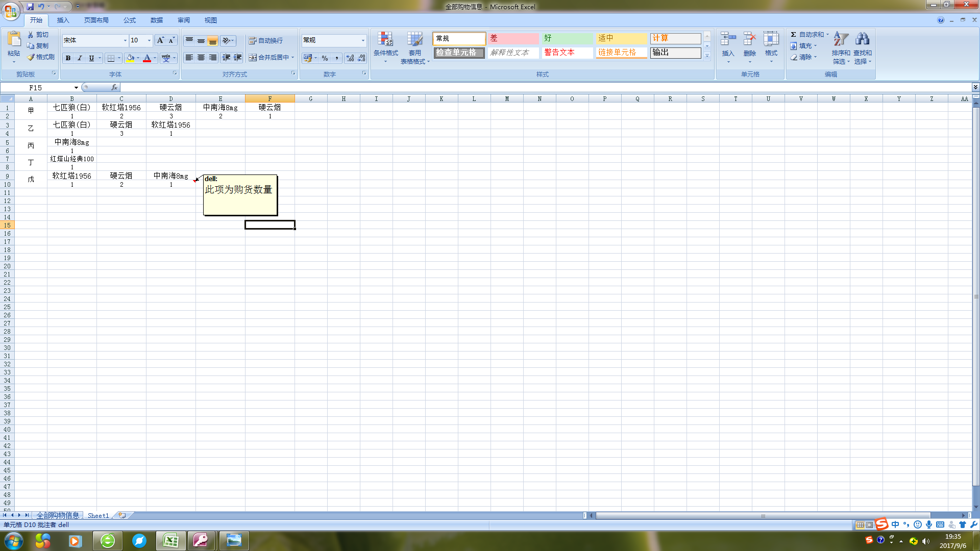980x551 pixels.
Task: Click Merge and Center button
Action: (269, 58)
